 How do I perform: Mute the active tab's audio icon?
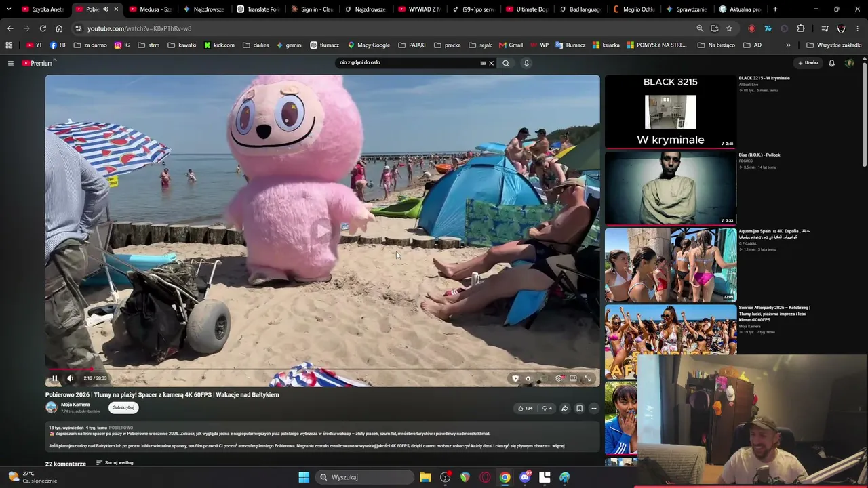tap(106, 9)
